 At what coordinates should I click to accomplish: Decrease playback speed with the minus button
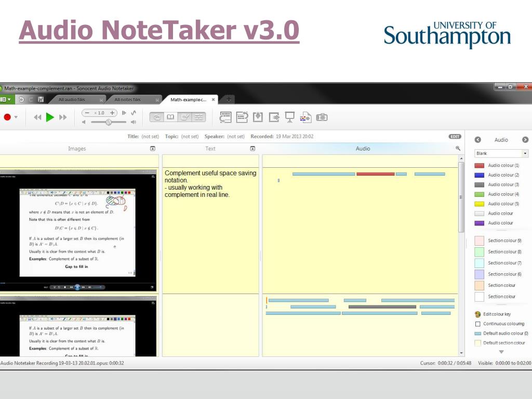87,113
